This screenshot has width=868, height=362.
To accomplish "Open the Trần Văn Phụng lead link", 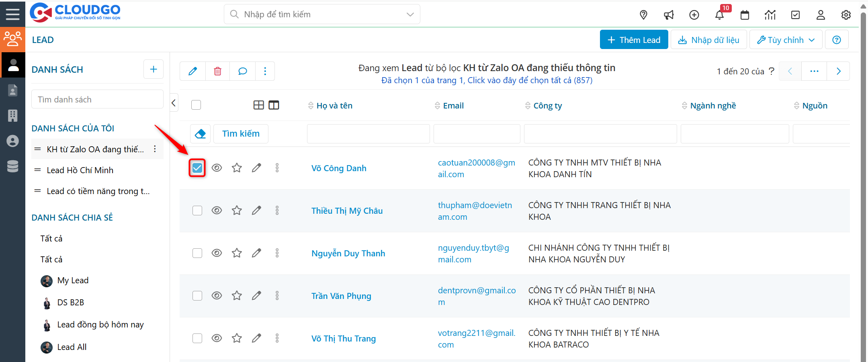I will click(x=341, y=296).
